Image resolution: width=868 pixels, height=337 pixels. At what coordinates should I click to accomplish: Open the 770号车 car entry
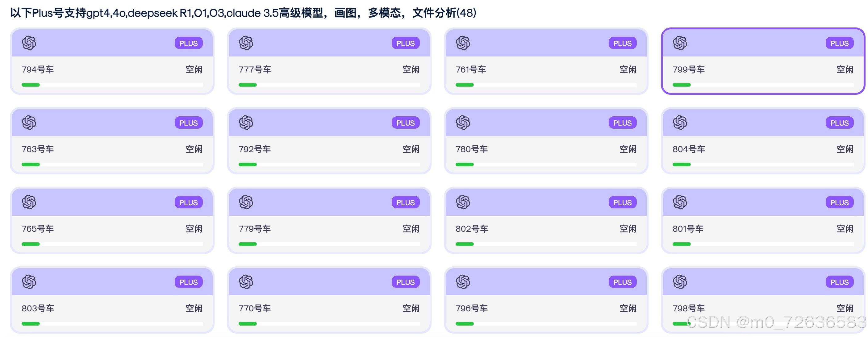tap(329, 300)
